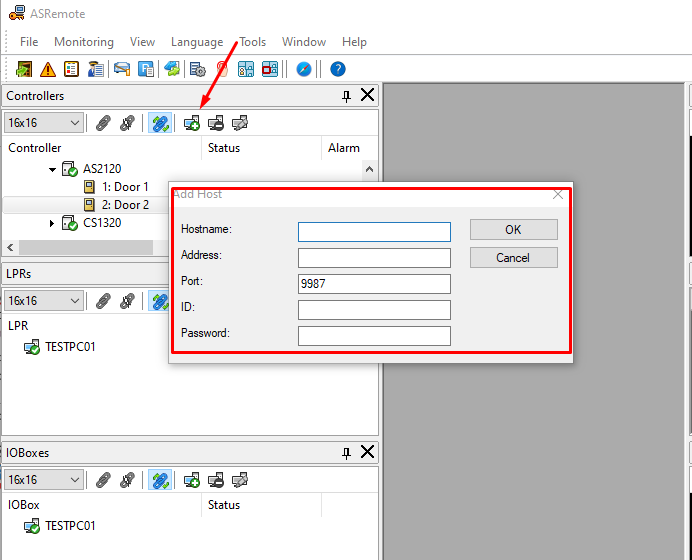Screen dimensions: 692x560
Task: Toggle auto-reconnect link in IOBoxes toolbar
Action: pos(160,480)
